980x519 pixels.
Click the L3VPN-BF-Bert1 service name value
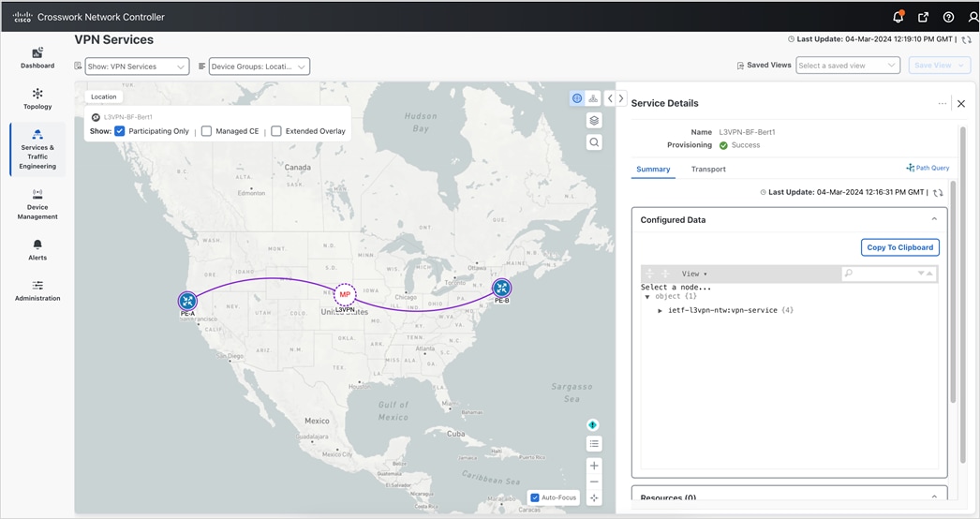coord(747,133)
